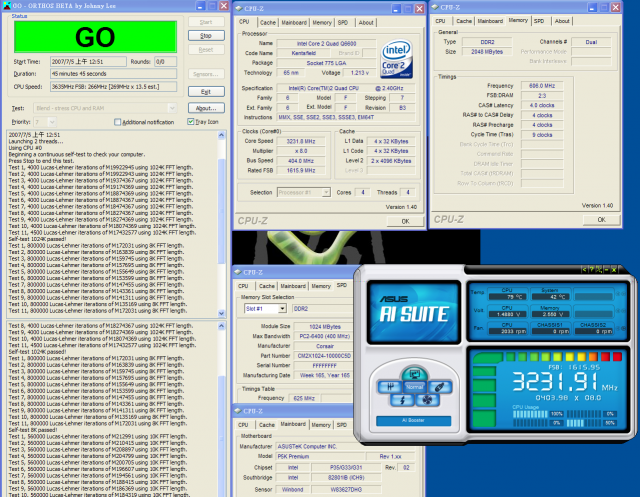Select the FSB:DRAM ratio value 2:3
640x497 pixels.
pyautogui.click(x=542, y=95)
